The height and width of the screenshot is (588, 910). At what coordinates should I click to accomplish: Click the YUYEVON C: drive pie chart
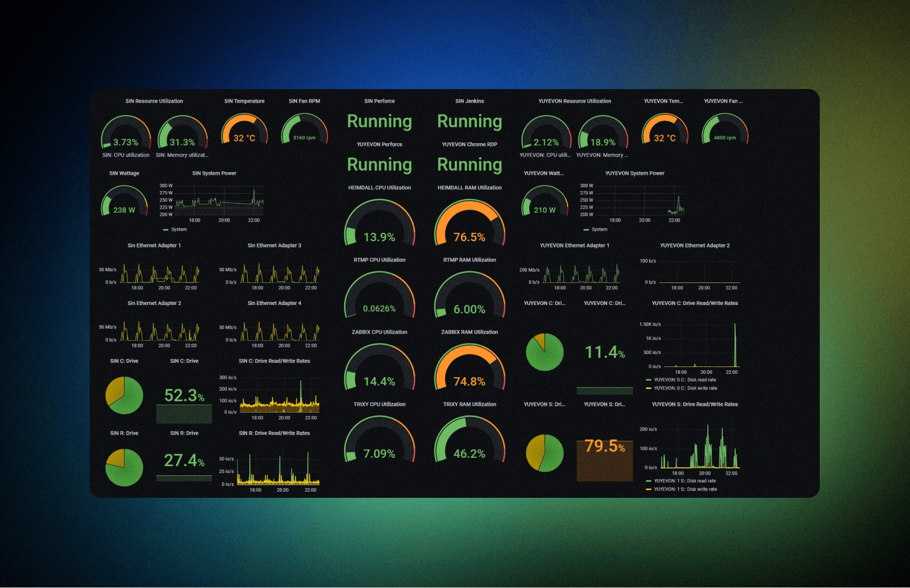(544, 352)
